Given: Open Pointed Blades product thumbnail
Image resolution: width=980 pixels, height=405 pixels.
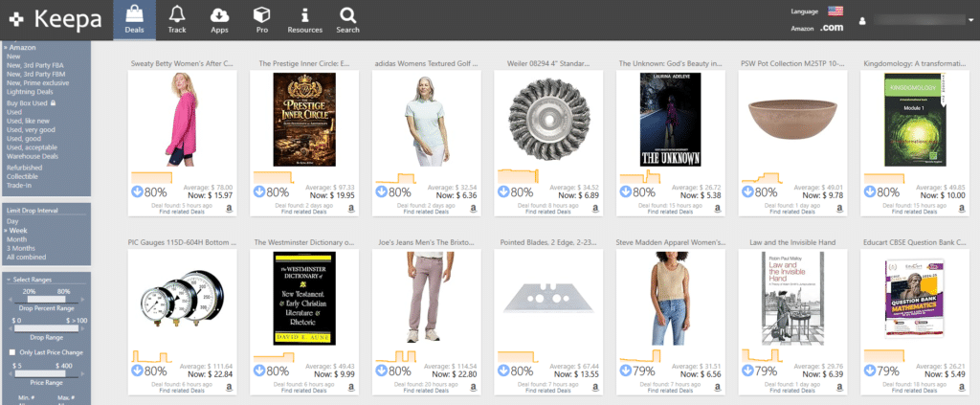Looking at the screenshot, I should [548, 297].
